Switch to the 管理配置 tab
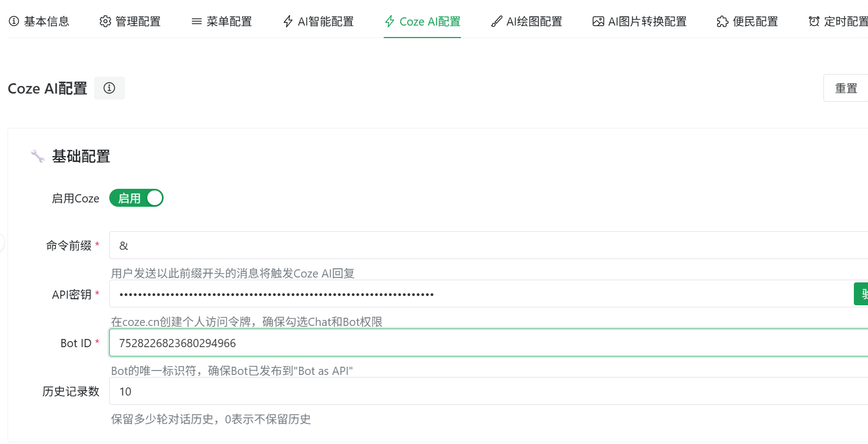Image resolution: width=868 pixels, height=444 pixels. pos(130,21)
